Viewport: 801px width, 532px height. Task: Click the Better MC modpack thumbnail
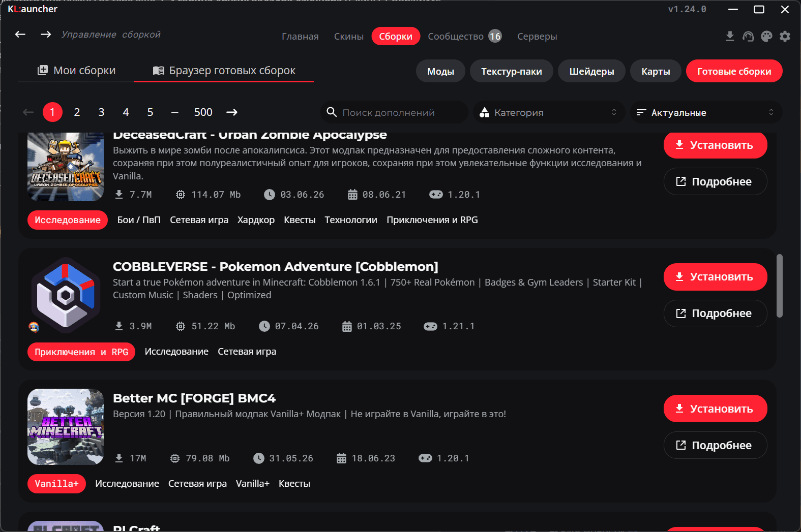tap(66, 427)
